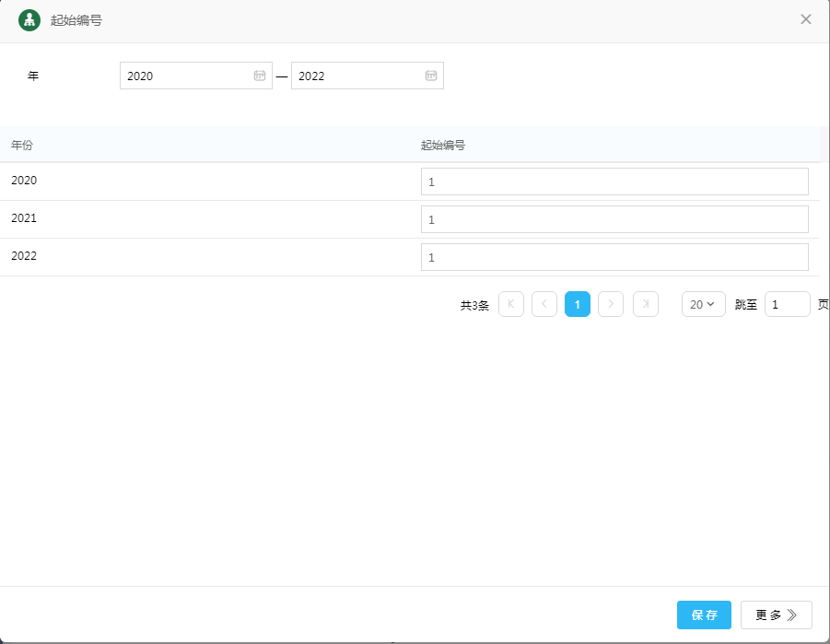This screenshot has height=644, width=830.
Task: Click the end year field showing 2022
Action: pyautogui.click(x=357, y=76)
